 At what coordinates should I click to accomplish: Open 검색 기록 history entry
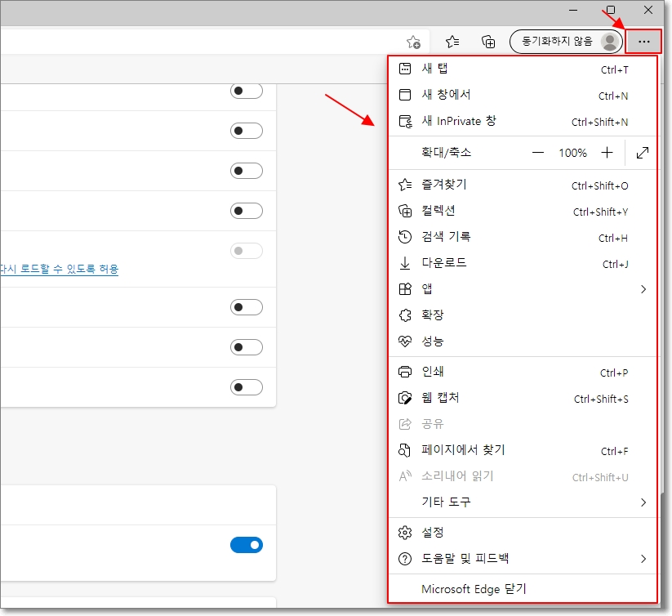(522, 237)
